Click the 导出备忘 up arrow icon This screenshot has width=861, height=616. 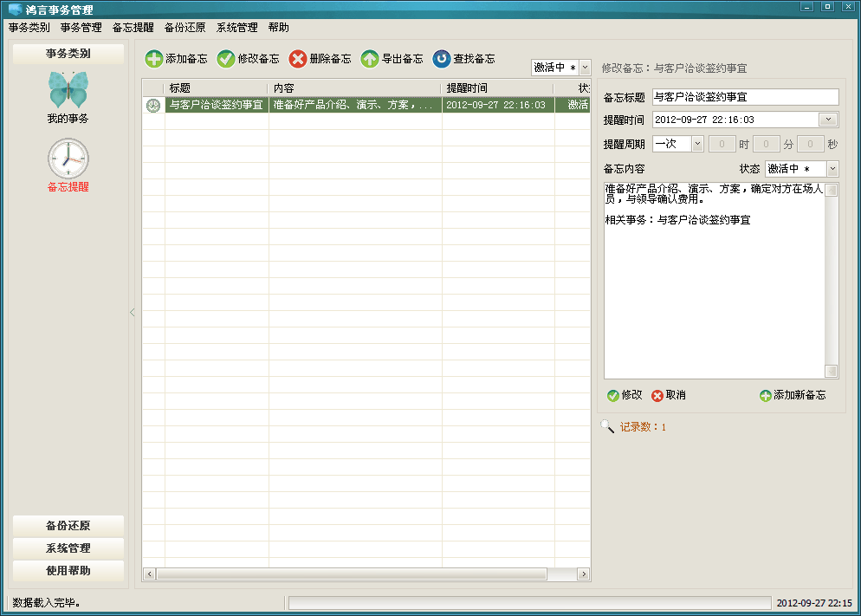coord(370,59)
